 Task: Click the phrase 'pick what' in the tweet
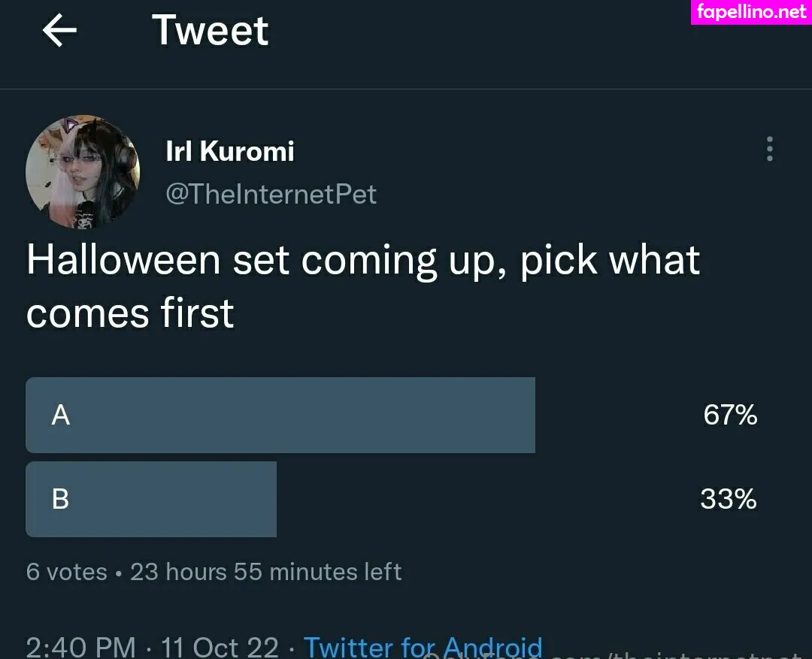tap(610, 260)
